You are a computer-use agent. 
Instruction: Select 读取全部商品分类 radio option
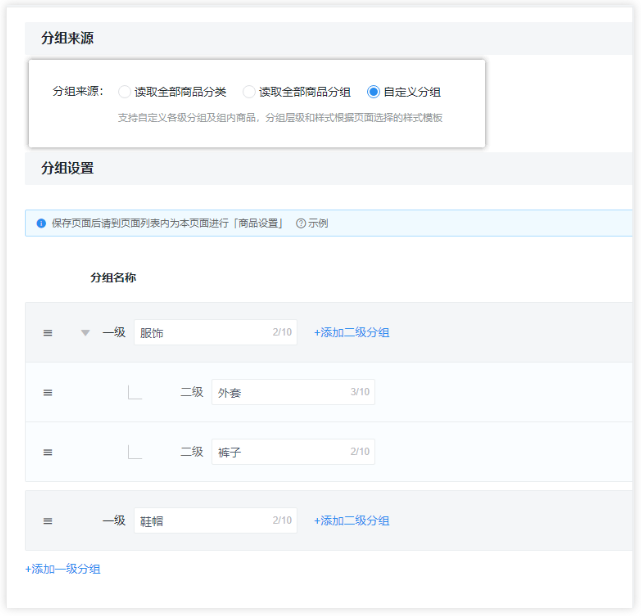point(125,92)
